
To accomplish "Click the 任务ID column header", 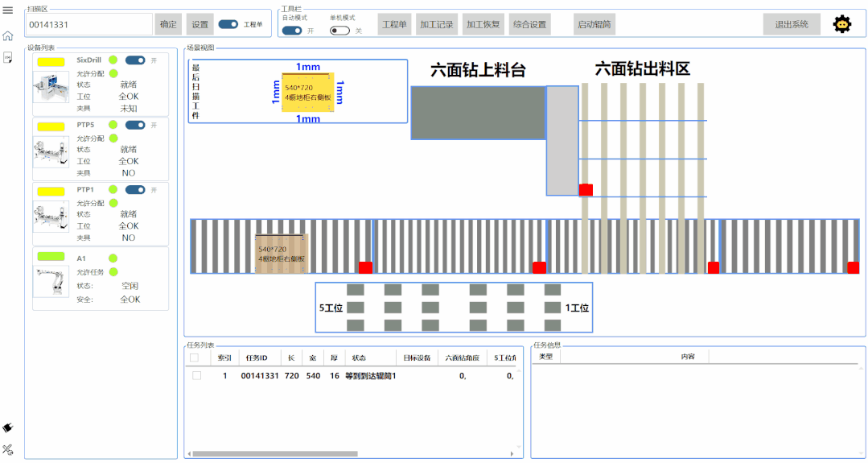I will point(257,358).
